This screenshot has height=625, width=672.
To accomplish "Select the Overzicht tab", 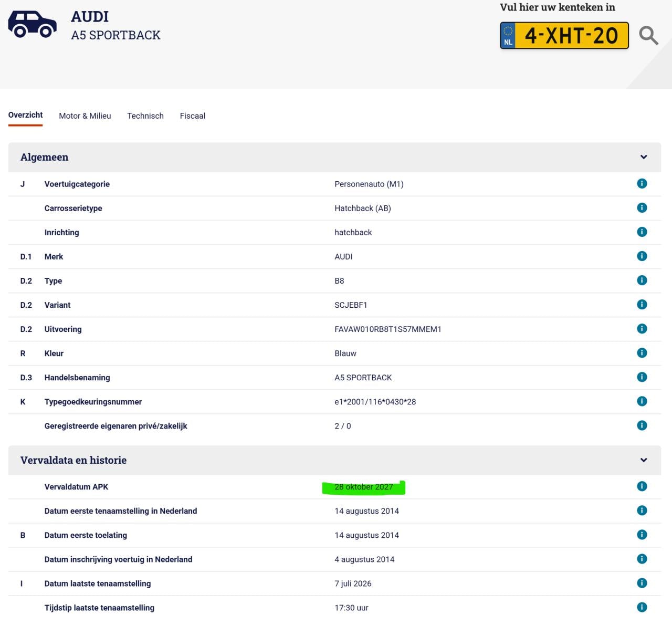I will 25,115.
